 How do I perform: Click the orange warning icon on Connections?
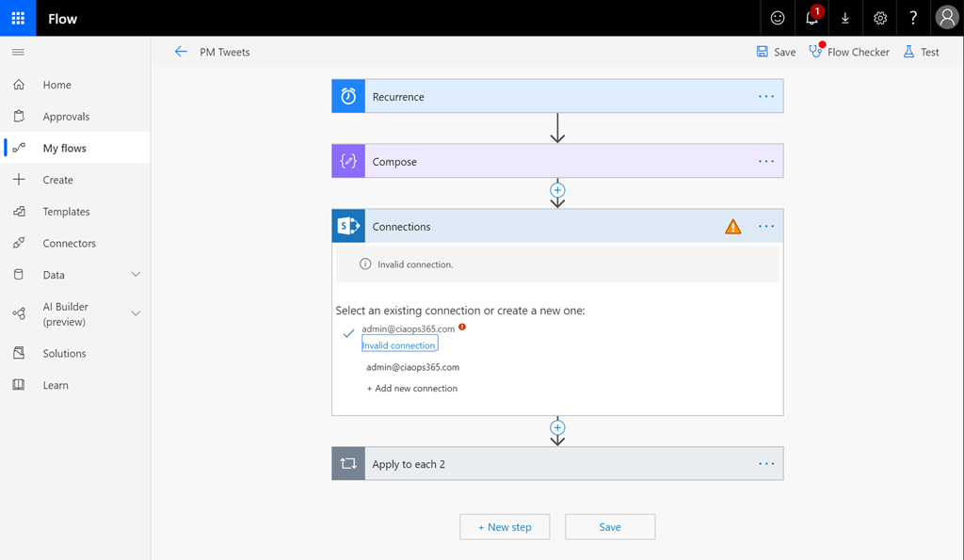[x=732, y=227]
